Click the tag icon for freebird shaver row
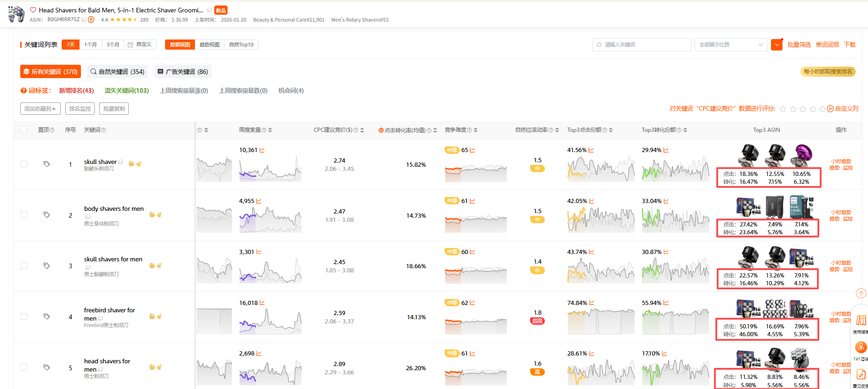 pyautogui.click(x=46, y=316)
